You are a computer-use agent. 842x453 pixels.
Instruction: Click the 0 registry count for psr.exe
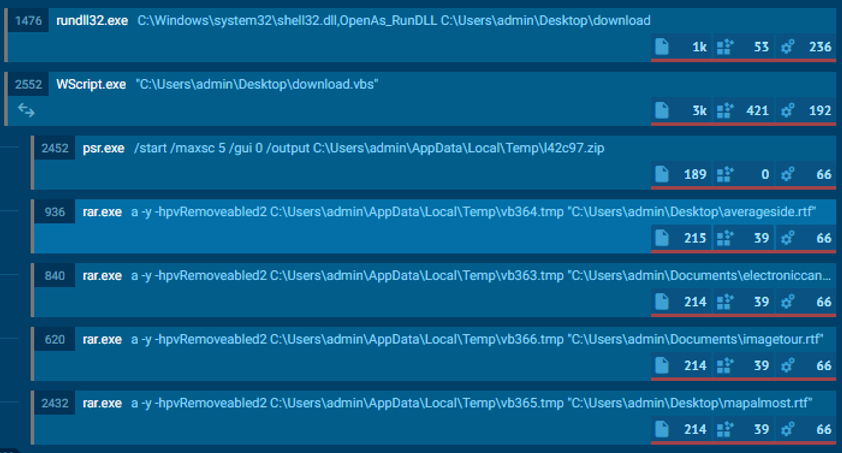[x=765, y=175]
